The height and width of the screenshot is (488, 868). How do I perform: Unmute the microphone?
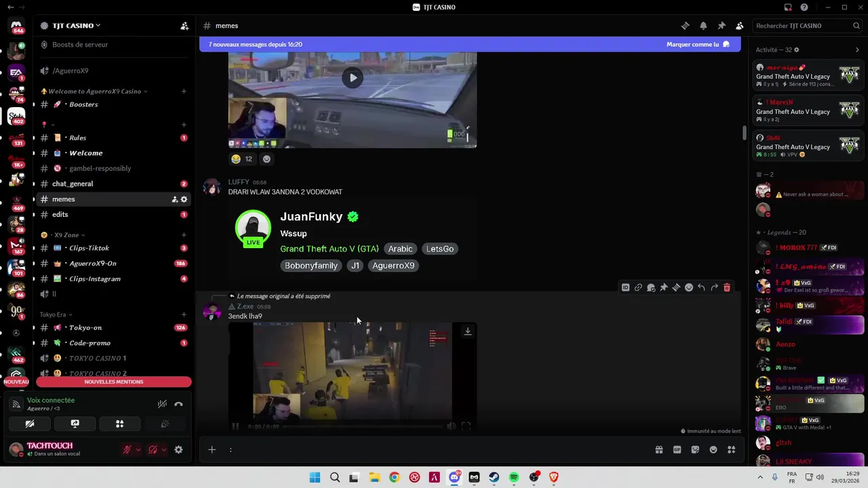pos(127,449)
